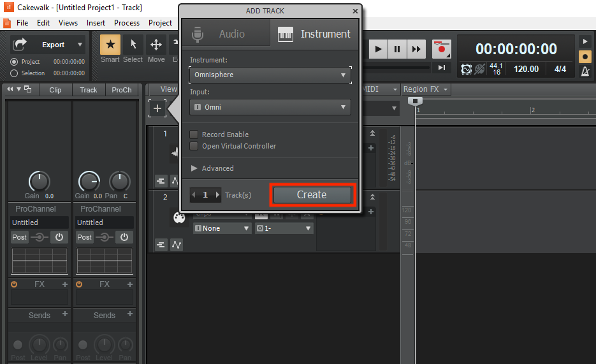
Task: Open track 2 input dropdown showing None
Action: point(222,228)
